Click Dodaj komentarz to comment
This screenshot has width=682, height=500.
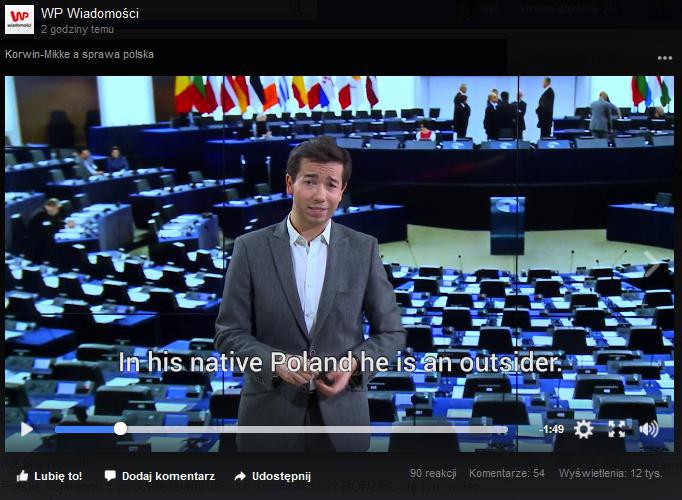[x=159, y=476]
